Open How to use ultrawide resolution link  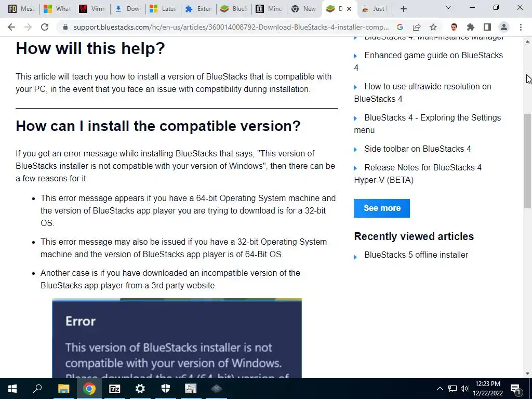tap(422, 92)
